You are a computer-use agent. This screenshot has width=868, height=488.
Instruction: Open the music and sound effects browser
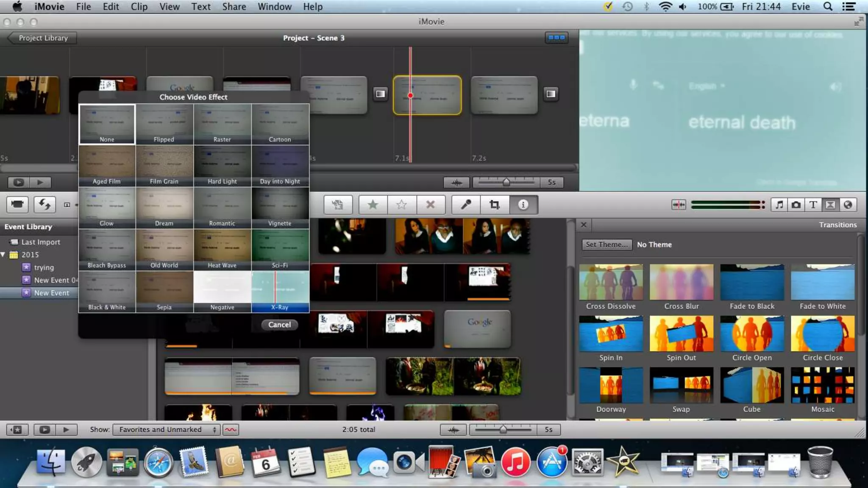(x=779, y=205)
